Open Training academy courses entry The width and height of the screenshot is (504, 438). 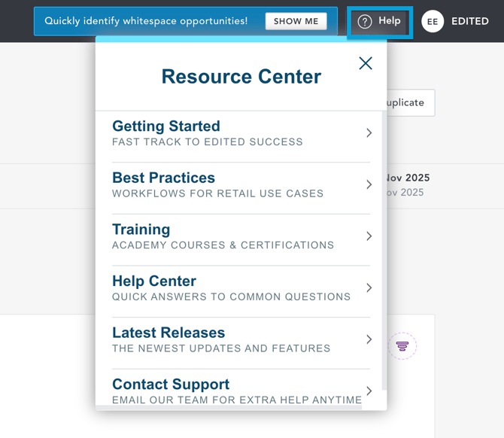click(x=222, y=236)
